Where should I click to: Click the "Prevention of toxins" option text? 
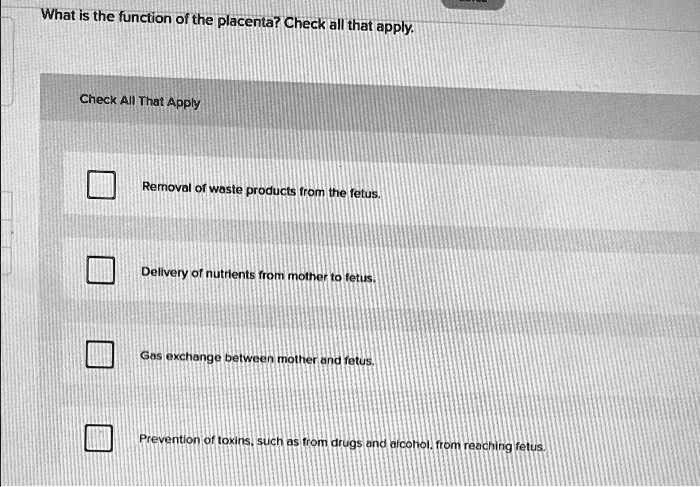pyautogui.click(x=342, y=441)
